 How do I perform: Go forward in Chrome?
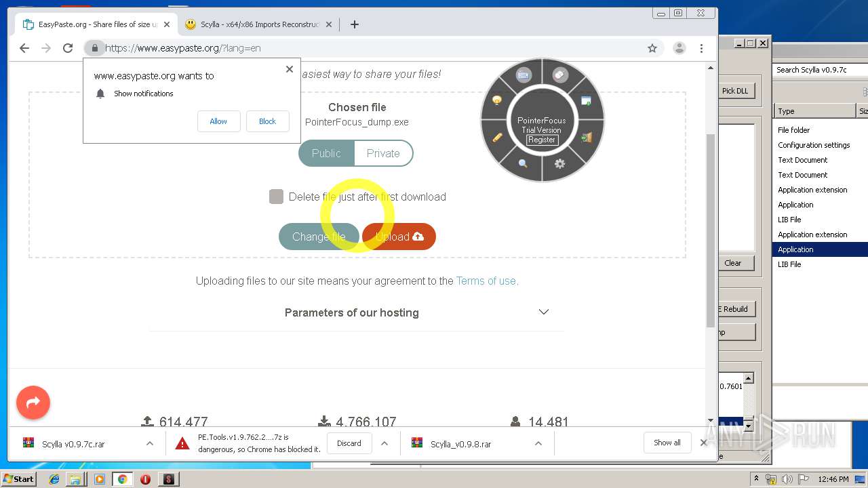[46, 48]
